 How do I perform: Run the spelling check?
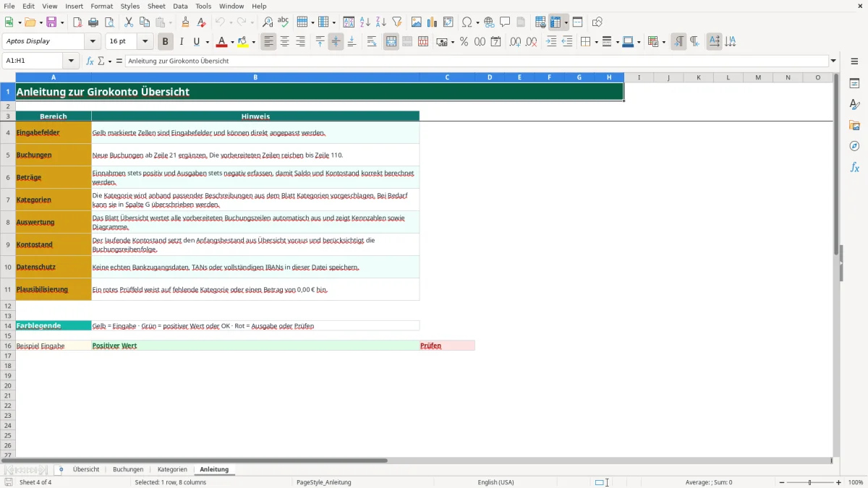284,22
